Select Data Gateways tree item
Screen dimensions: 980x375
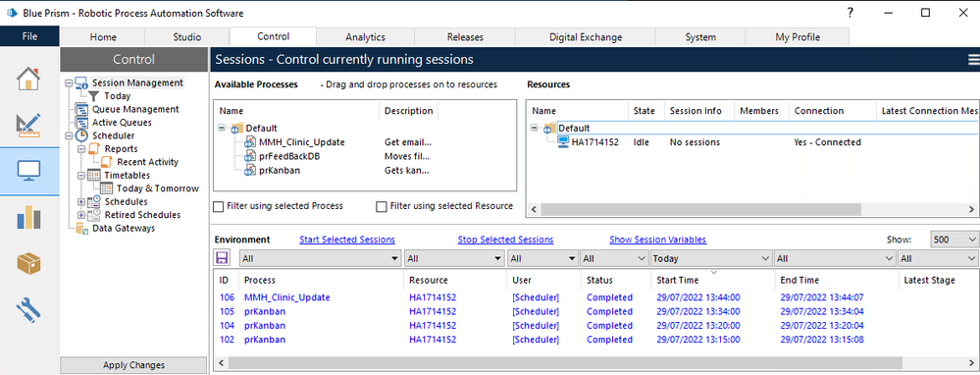tap(124, 228)
